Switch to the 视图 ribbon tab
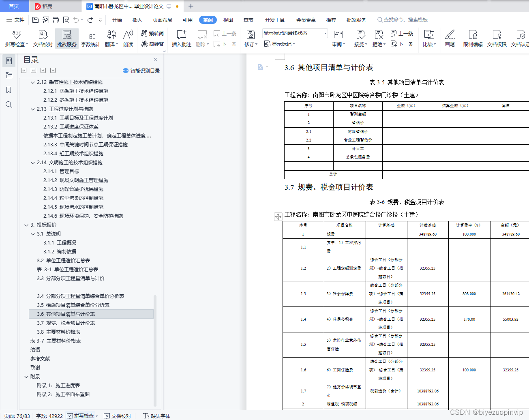Viewport: 529px width, 420px height. 228,20
